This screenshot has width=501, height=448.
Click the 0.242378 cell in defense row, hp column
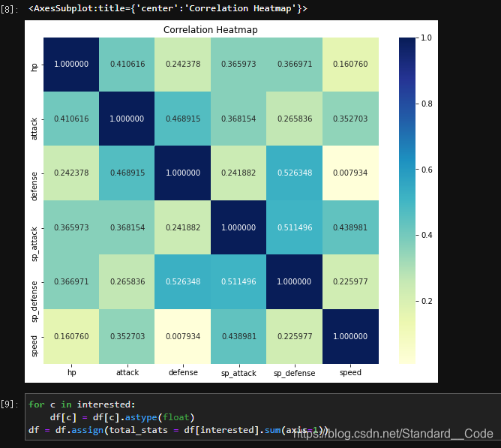tap(71, 173)
